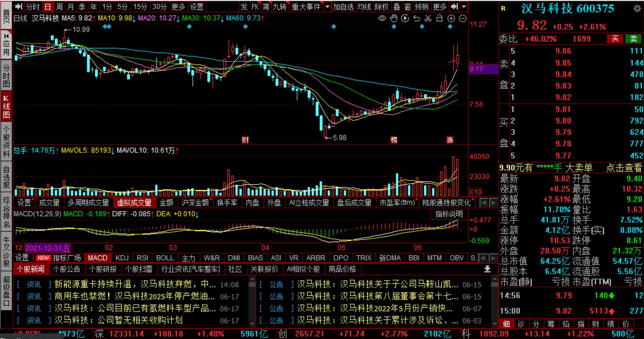Image resolution: width=644 pixels, height=339 pixels.
Task: Select the hand pan tool icon
Action: coord(394,18)
